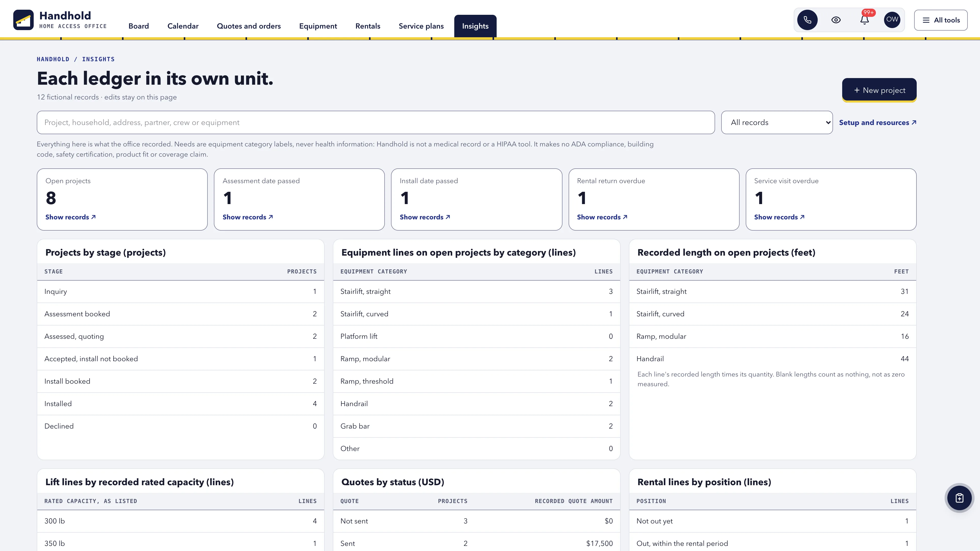
Task: Click the Not sent quote row
Action: (476, 521)
